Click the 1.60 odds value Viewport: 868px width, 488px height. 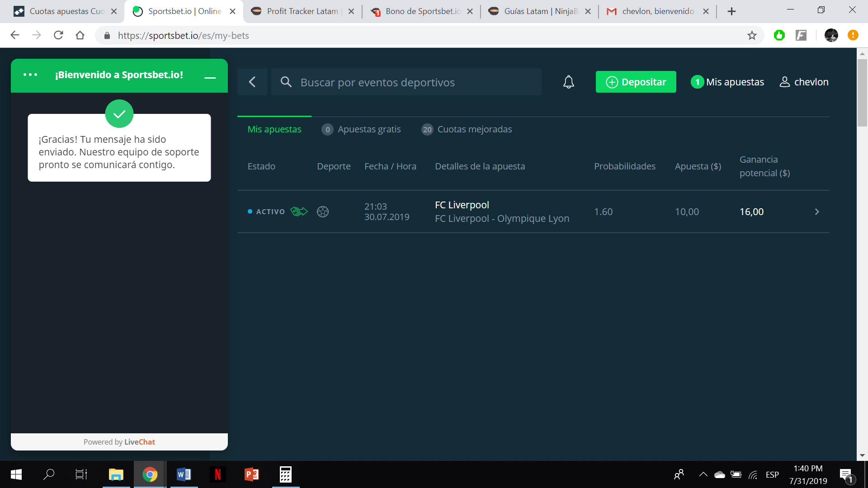(x=603, y=211)
